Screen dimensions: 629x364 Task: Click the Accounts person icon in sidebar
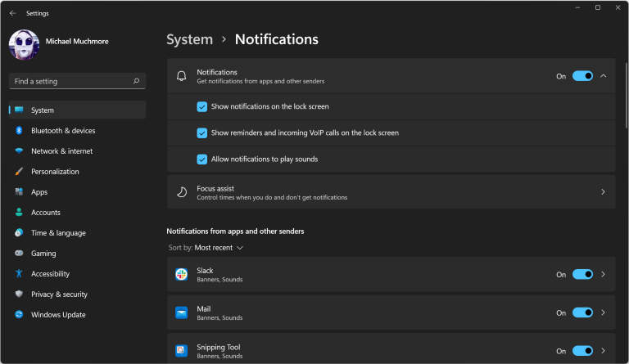point(19,212)
